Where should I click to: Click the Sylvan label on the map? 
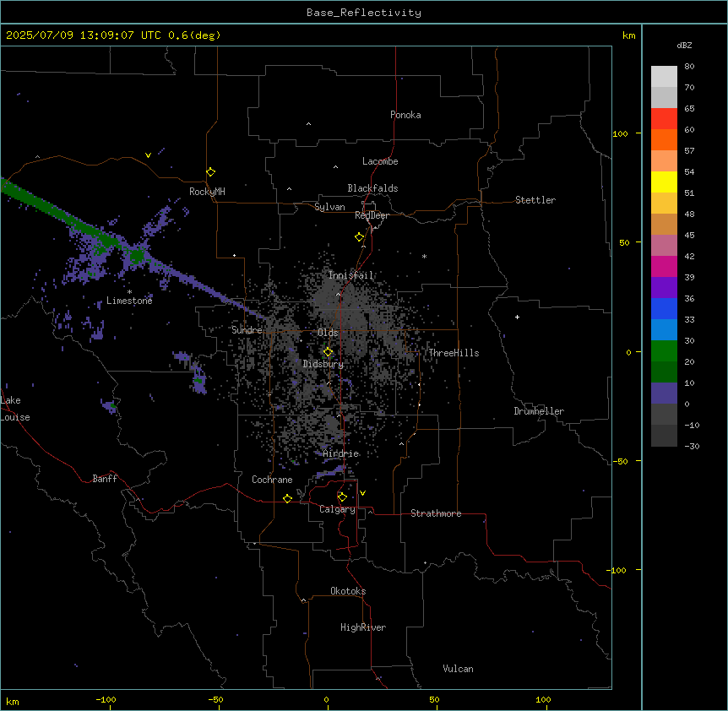[x=329, y=207]
